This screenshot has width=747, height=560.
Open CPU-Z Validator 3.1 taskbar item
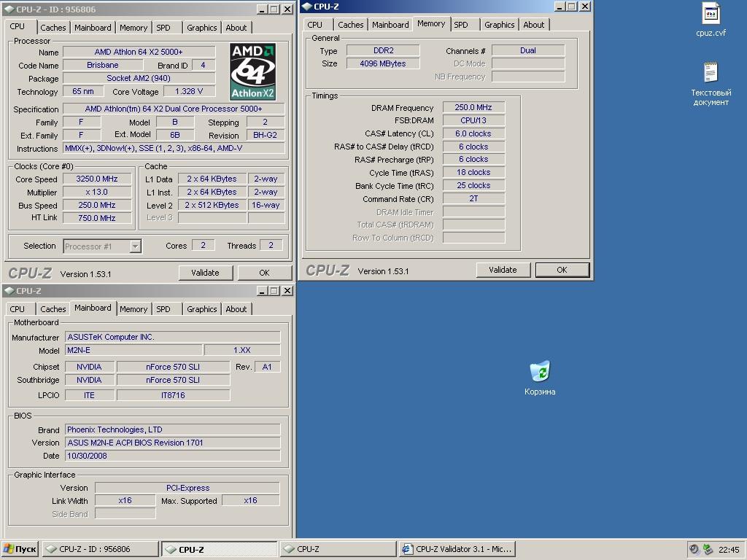[457, 549]
